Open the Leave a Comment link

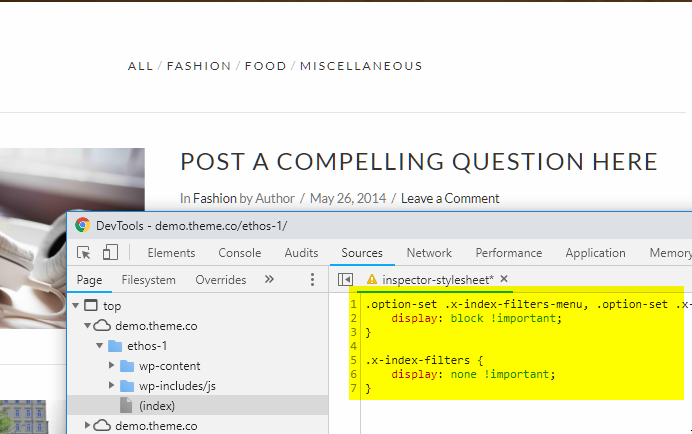tap(450, 198)
